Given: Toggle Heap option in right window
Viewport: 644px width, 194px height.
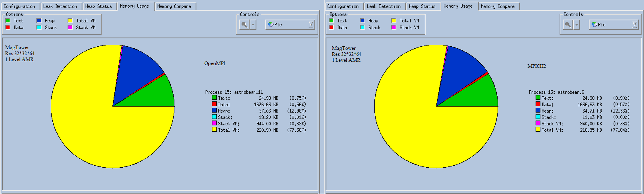Looking at the screenshot, I should 362,20.
